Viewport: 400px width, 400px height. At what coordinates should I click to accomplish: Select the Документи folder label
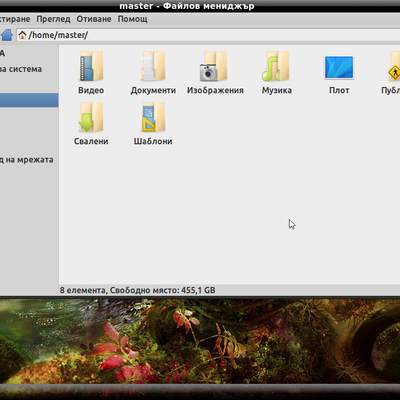point(153,90)
